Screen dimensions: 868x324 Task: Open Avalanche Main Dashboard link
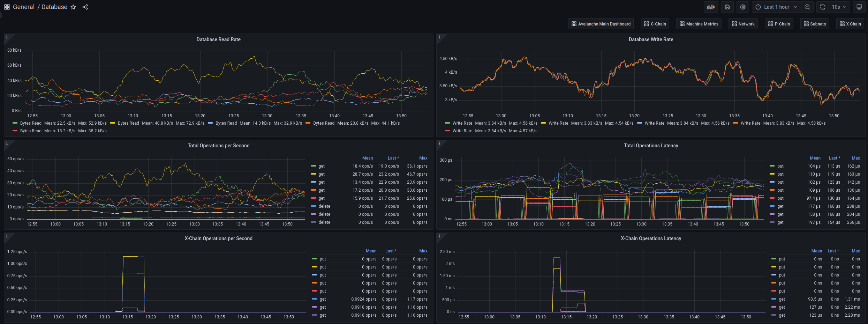click(x=601, y=24)
